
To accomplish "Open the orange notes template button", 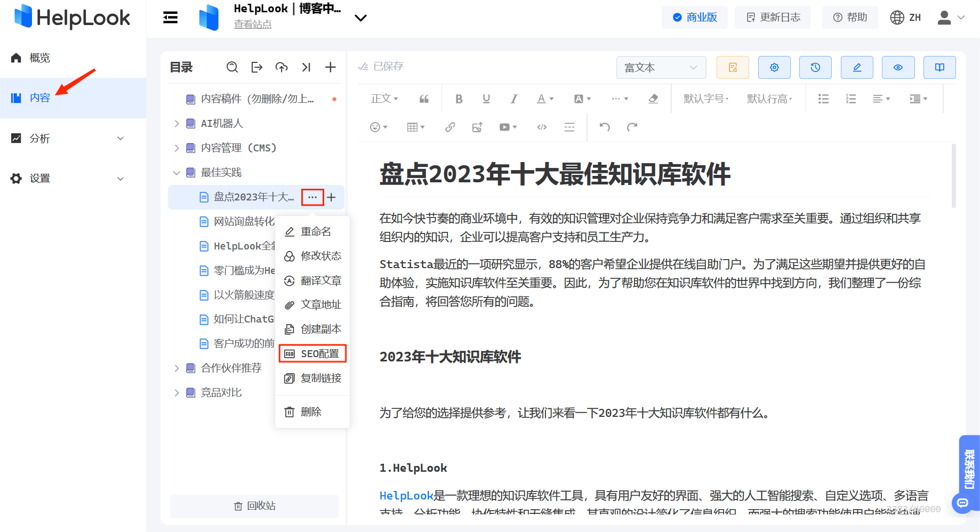I will coord(733,68).
